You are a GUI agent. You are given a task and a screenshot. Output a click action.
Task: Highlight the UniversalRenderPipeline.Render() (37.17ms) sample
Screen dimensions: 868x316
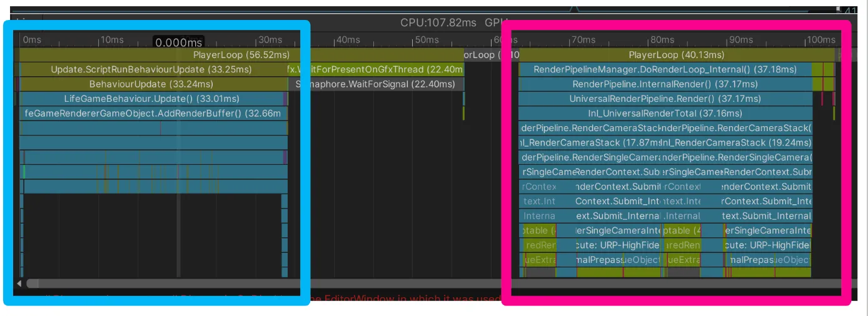point(665,99)
